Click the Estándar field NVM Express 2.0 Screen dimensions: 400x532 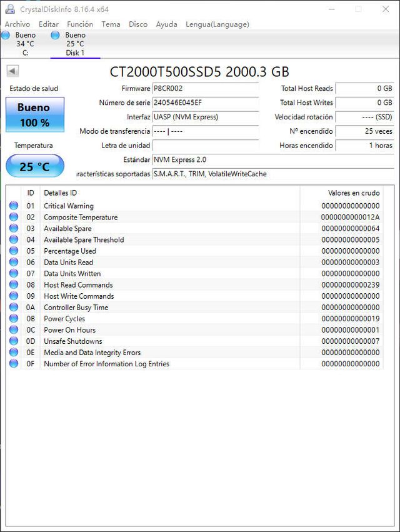pyautogui.click(x=273, y=160)
